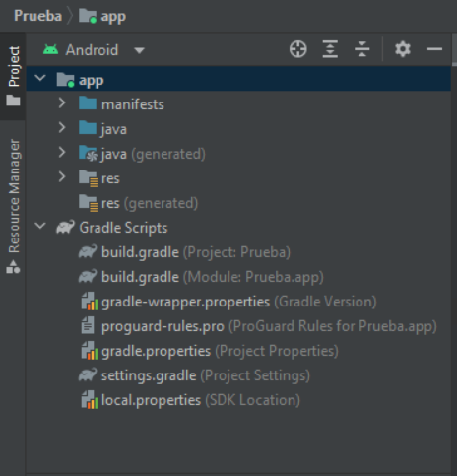Click the Gradle Scripts label
Image resolution: width=457 pixels, height=476 pixels.
point(123,228)
